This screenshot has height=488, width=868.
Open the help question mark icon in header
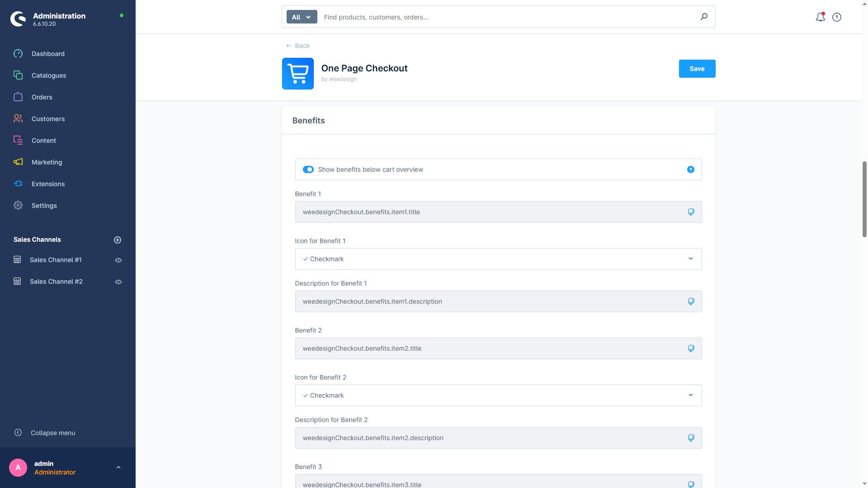tap(837, 17)
